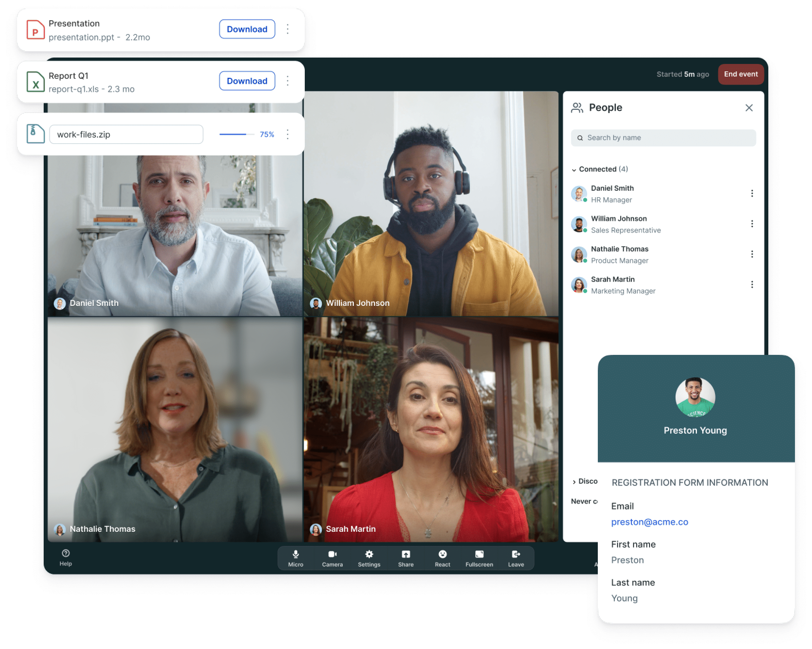
Task: Open options menu for Daniel Smith
Action: (x=752, y=193)
